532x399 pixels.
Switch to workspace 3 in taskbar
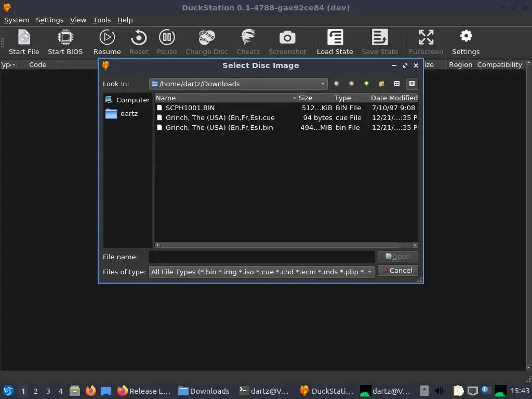[48, 391]
